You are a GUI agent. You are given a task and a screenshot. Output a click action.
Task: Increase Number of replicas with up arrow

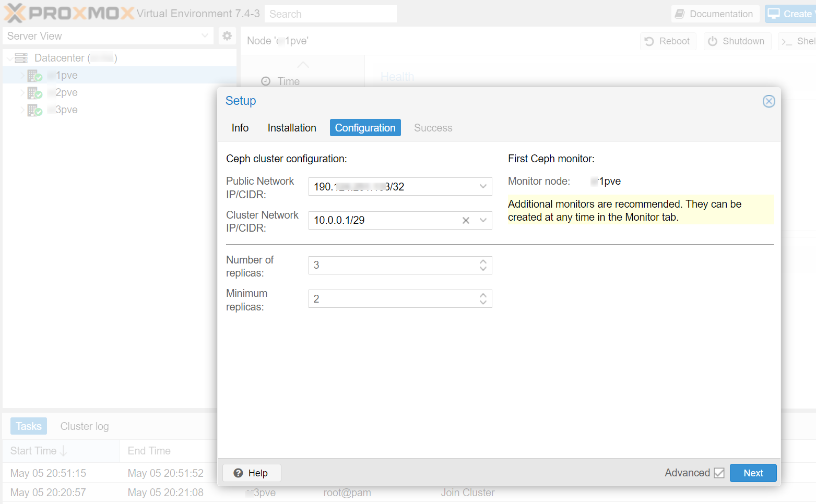point(483,261)
